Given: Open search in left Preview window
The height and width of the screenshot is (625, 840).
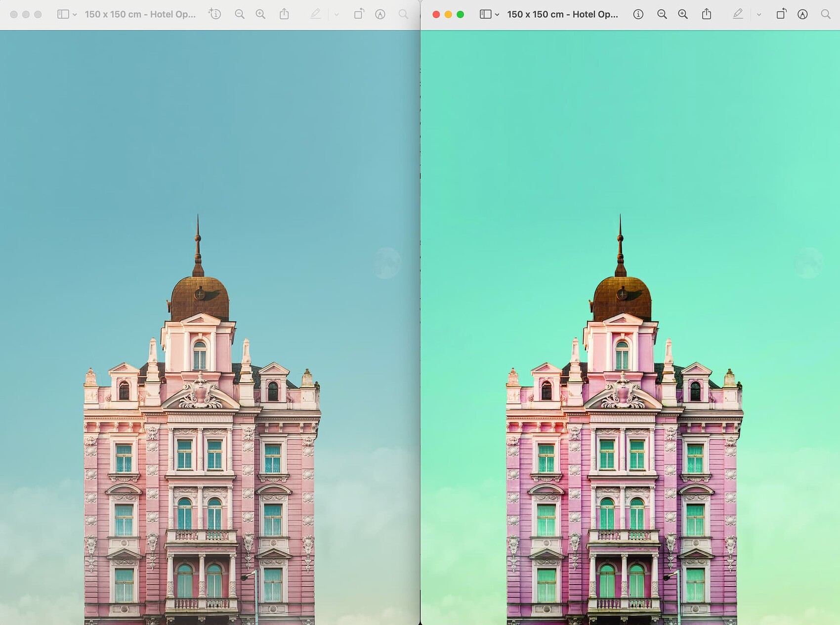Looking at the screenshot, I should [403, 14].
